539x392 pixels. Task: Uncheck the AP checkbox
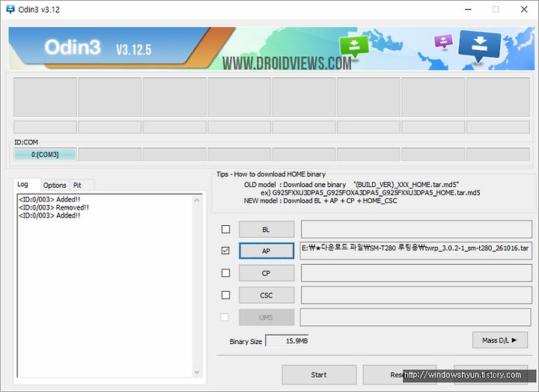click(225, 251)
